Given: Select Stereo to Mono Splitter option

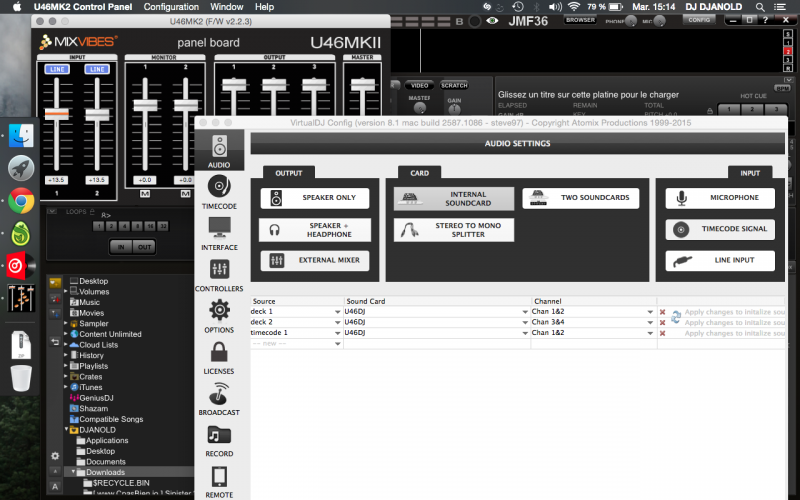Looking at the screenshot, I should pyautogui.click(x=454, y=230).
